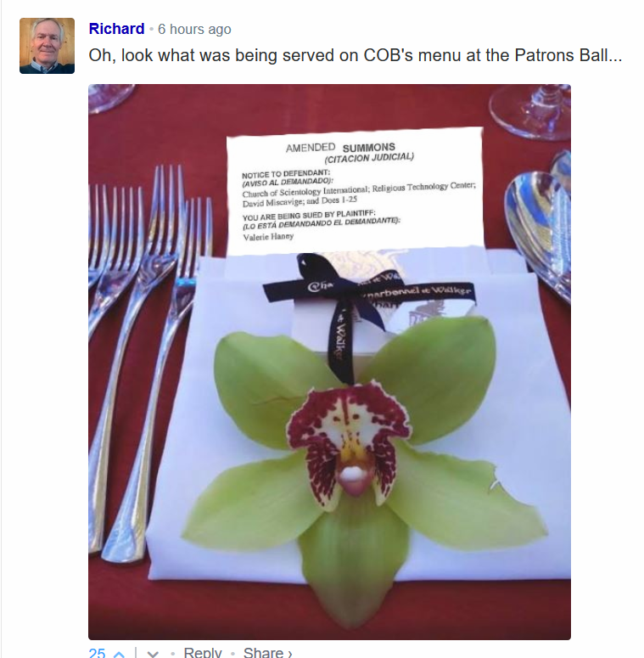Open the attached place-setting photo
644x658 pixels.
click(329, 362)
